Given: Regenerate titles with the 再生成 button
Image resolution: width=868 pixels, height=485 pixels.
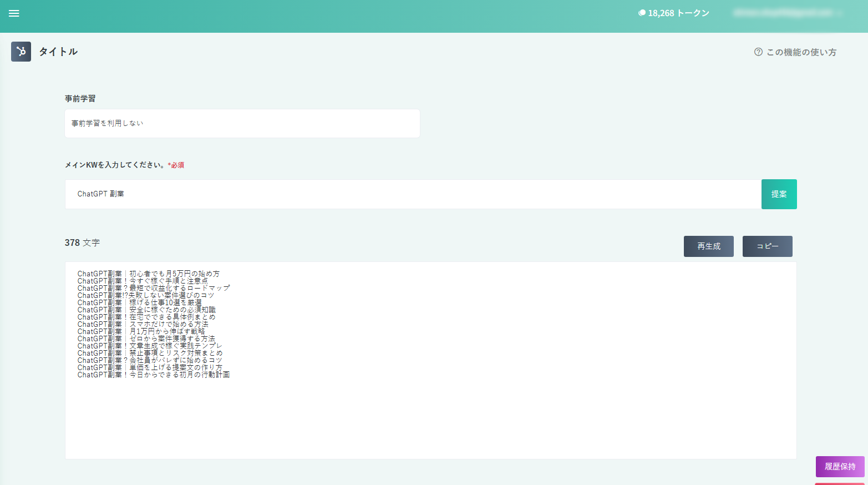Looking at the screenshot, I should (x=709, y=246).
